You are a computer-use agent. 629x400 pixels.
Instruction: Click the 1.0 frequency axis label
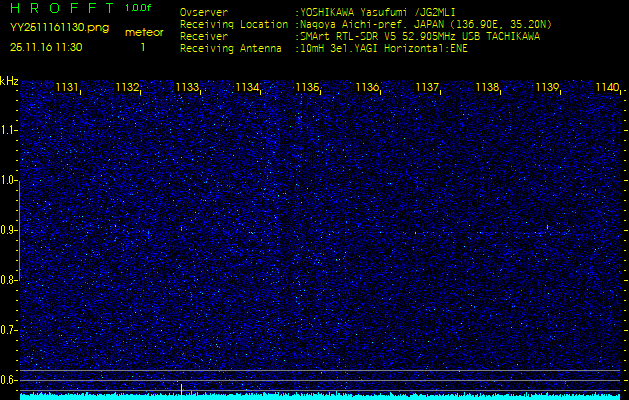click(x=9, y=180)
